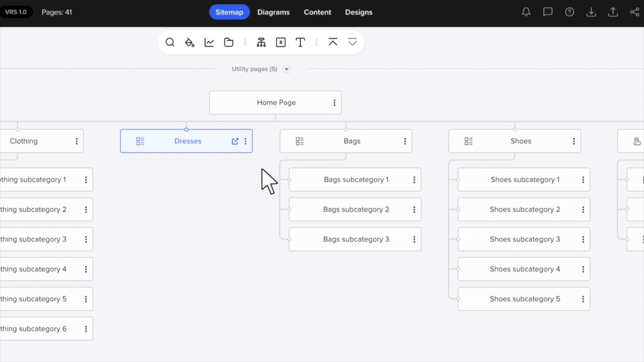
Task: Open Shoes subcategory 4 options menu
Action: pos(583,269)
